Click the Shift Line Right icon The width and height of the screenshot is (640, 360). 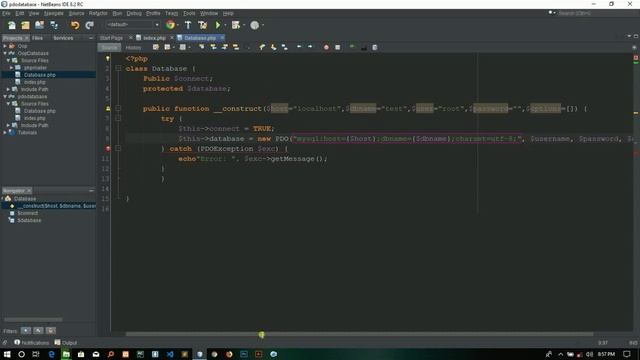point(310,47)
